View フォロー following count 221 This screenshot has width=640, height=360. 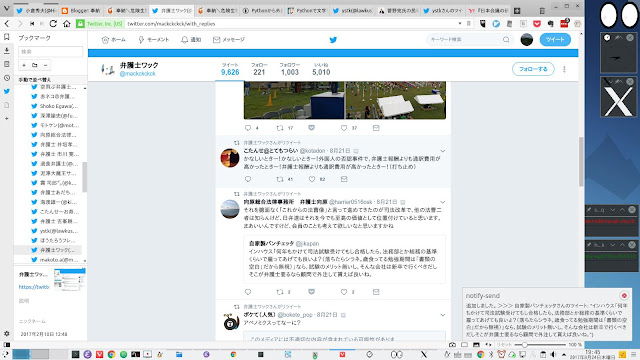[259, 69]
